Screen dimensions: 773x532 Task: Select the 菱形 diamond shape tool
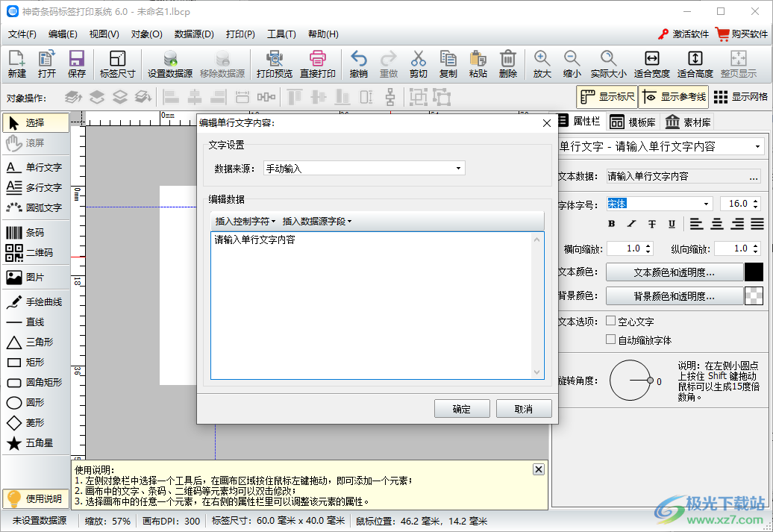(36, 422)
